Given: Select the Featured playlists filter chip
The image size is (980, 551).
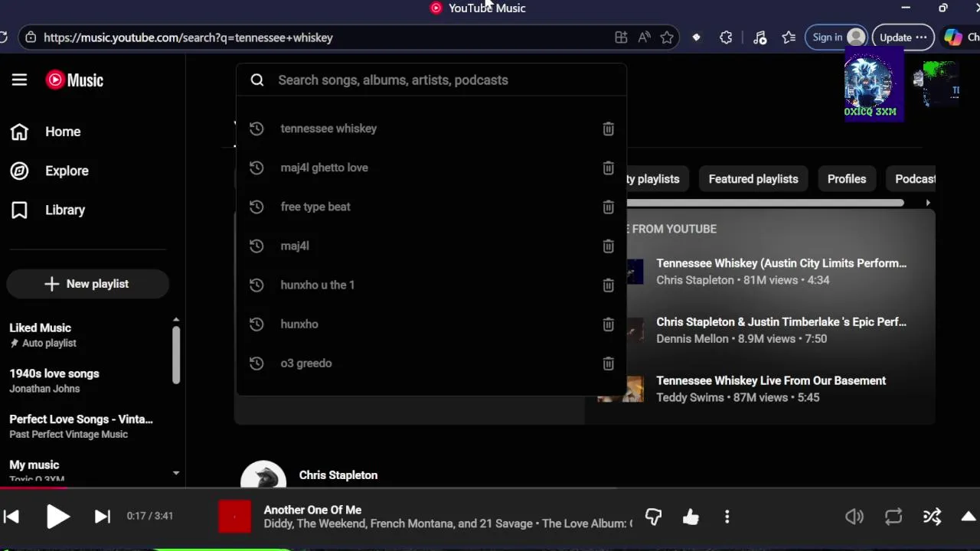Looking at the screenshot, I should (x=753, y=179).
